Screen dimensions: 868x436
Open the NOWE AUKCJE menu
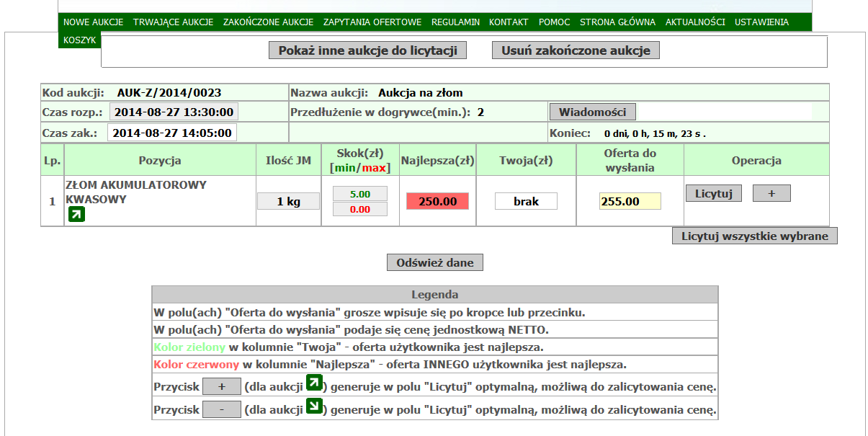tap(94, 22)
